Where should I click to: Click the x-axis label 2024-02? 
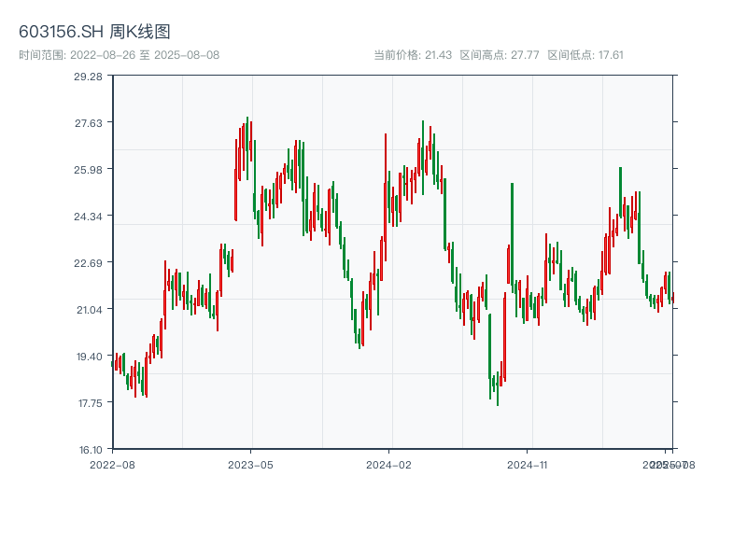click(388, 465)
